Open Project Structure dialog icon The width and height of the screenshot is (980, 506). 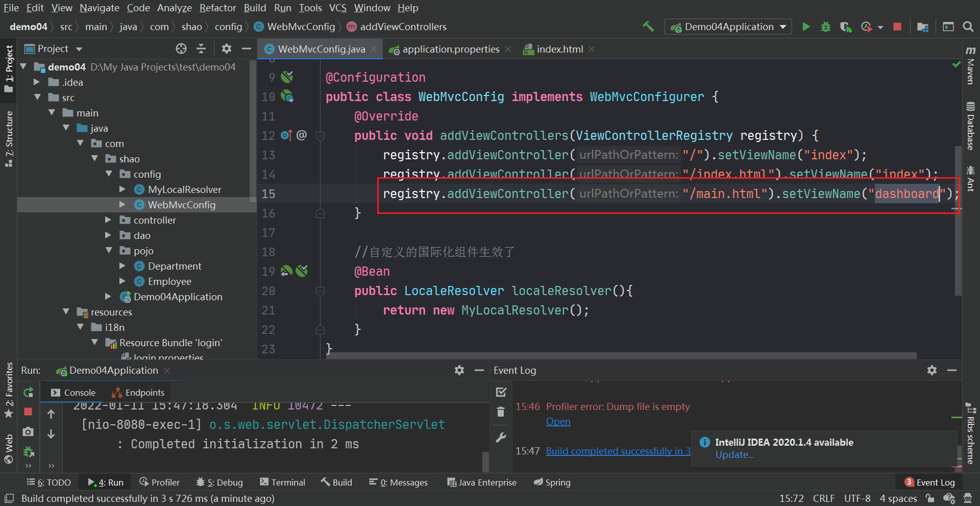coord(922,27)
